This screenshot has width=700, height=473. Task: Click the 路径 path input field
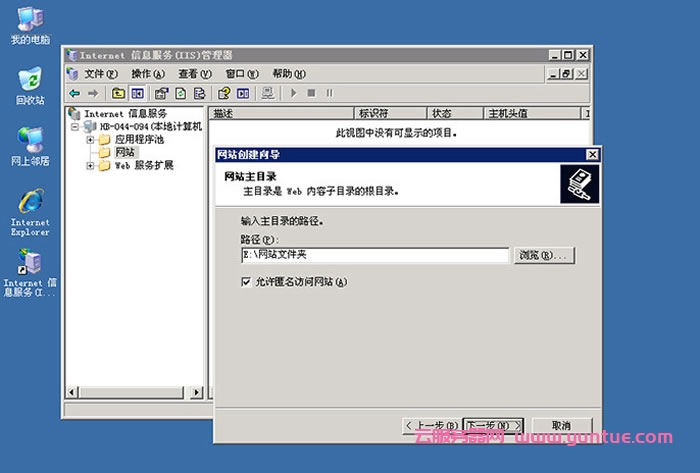point(375,256)
